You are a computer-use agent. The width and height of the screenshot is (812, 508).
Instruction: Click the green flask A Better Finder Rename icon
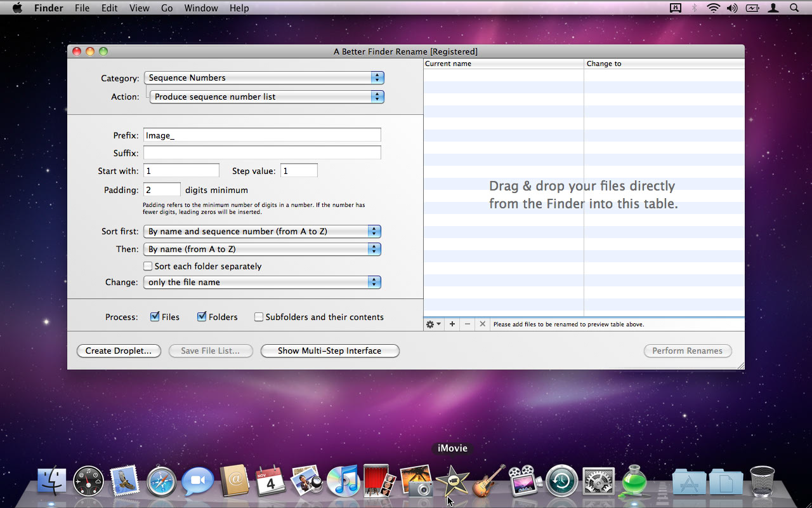(634, 481)
